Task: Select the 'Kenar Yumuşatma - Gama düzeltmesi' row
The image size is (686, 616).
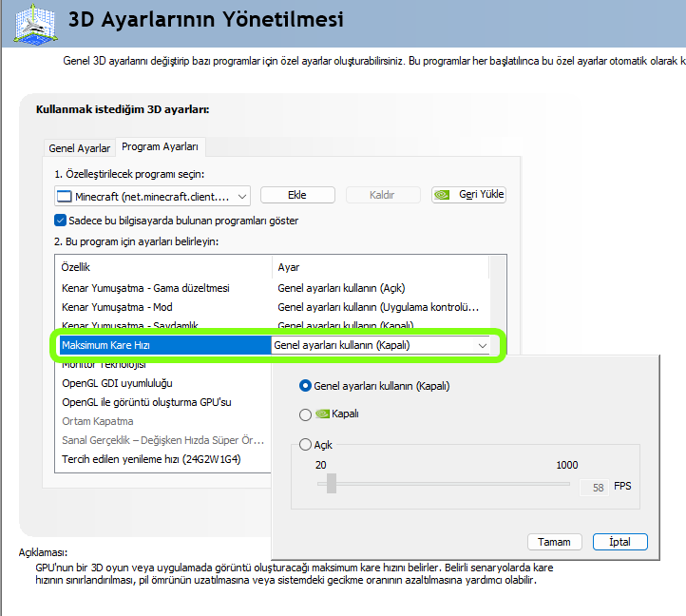Action: [x=145, y=288]
